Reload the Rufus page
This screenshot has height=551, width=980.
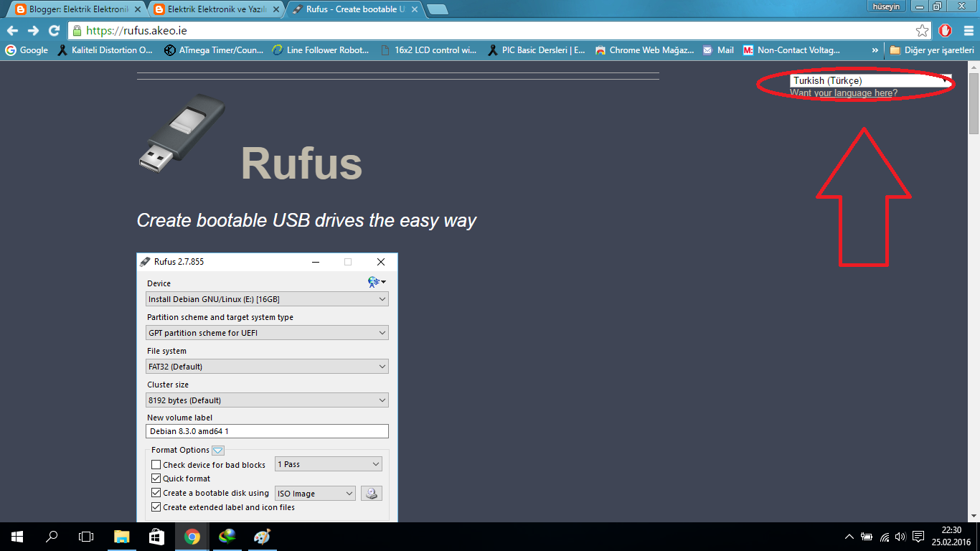(x=54, y=31)
